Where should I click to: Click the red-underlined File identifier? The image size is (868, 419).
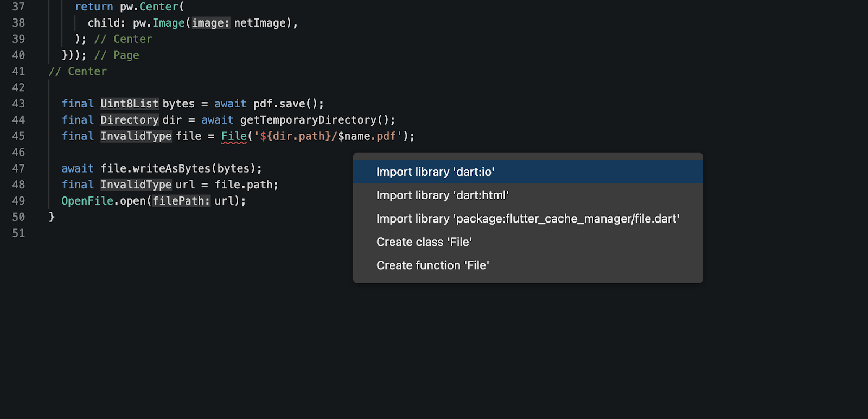pos(233,136)
